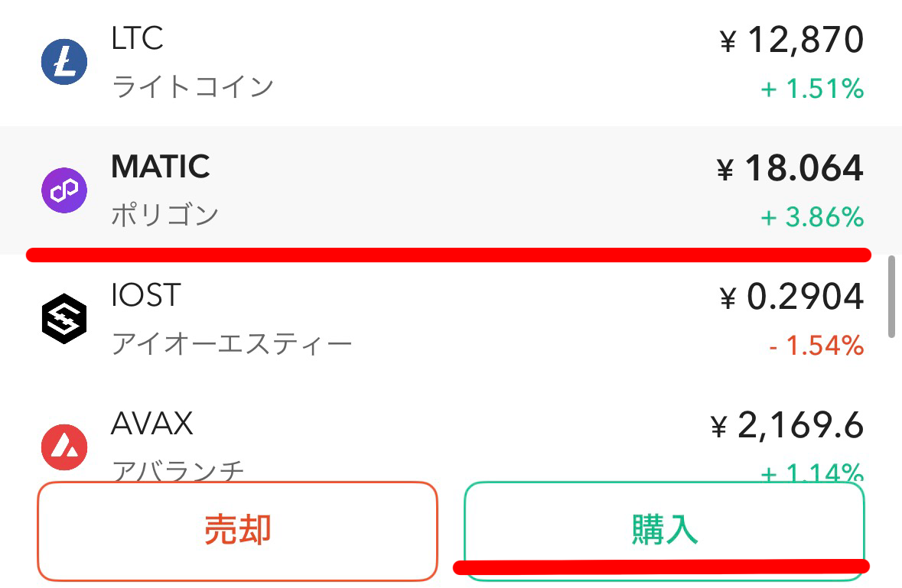Click the AVAX price ¥2,169.6
The image size is (902, 588).
[x=787, y=425]
